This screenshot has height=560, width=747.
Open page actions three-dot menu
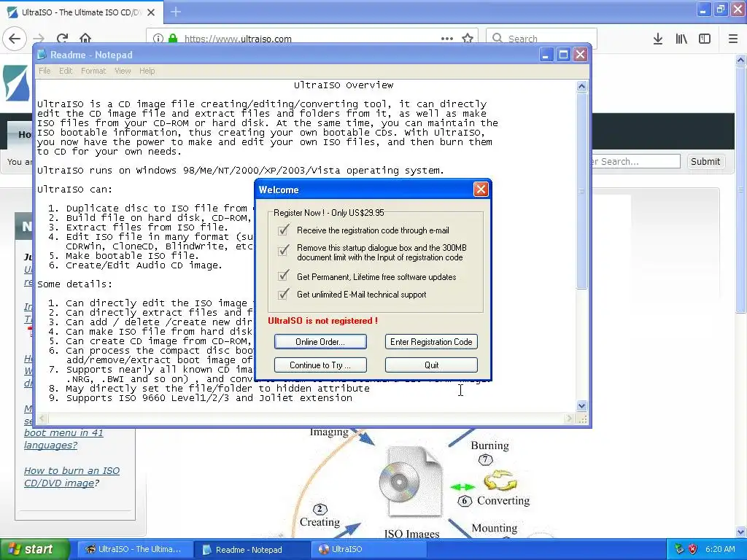(x=447, y=39)
